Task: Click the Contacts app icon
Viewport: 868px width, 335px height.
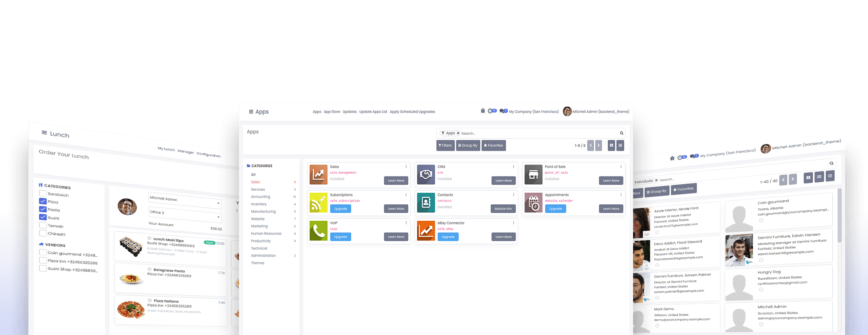Action: (426, 202)
